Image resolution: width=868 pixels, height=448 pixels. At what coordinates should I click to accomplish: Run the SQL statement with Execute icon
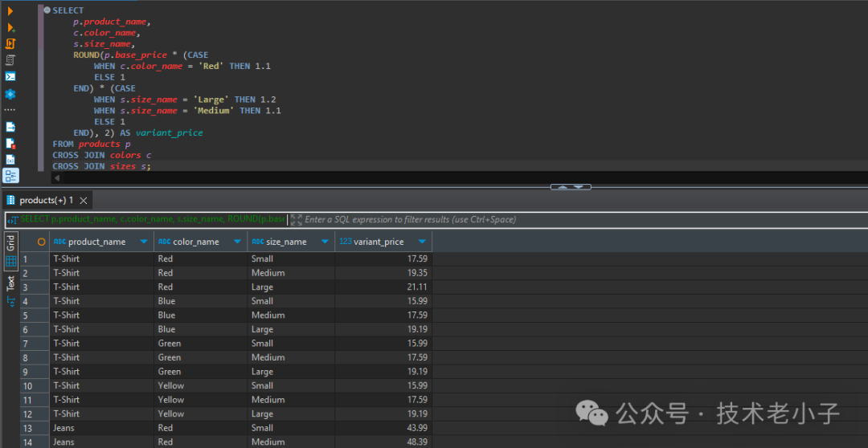pyautogui.click(x=10, y=10)
